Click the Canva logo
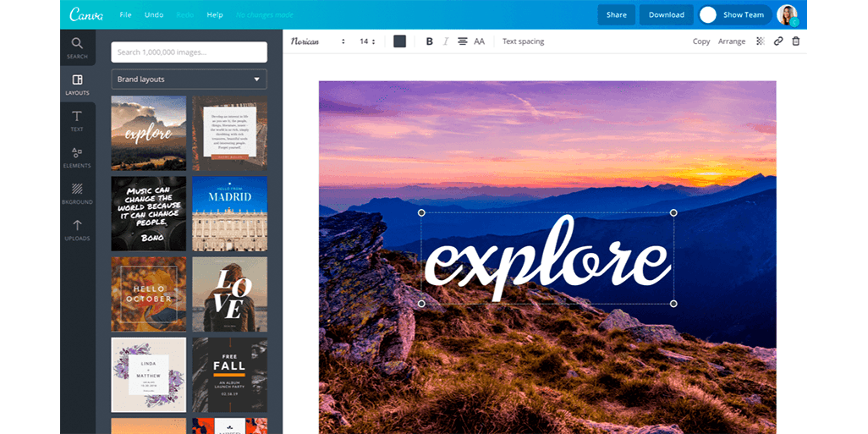This screenshot has width=868, height=434. (86, 15)
